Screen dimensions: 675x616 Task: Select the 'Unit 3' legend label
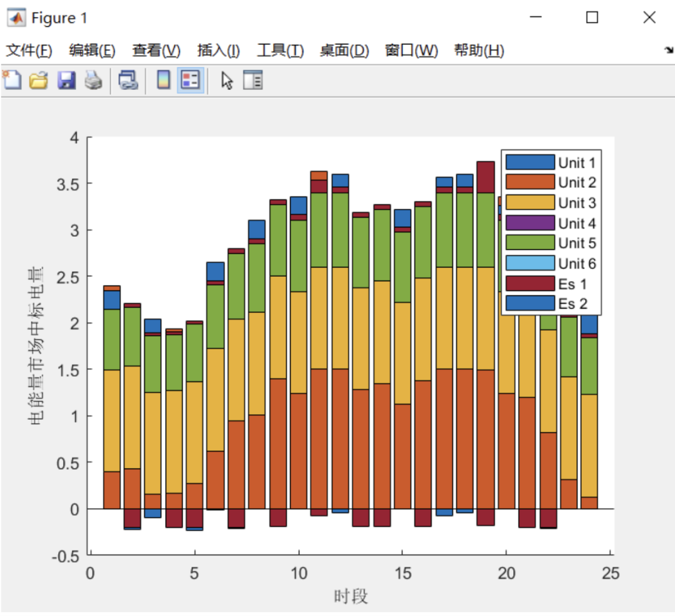577,202
